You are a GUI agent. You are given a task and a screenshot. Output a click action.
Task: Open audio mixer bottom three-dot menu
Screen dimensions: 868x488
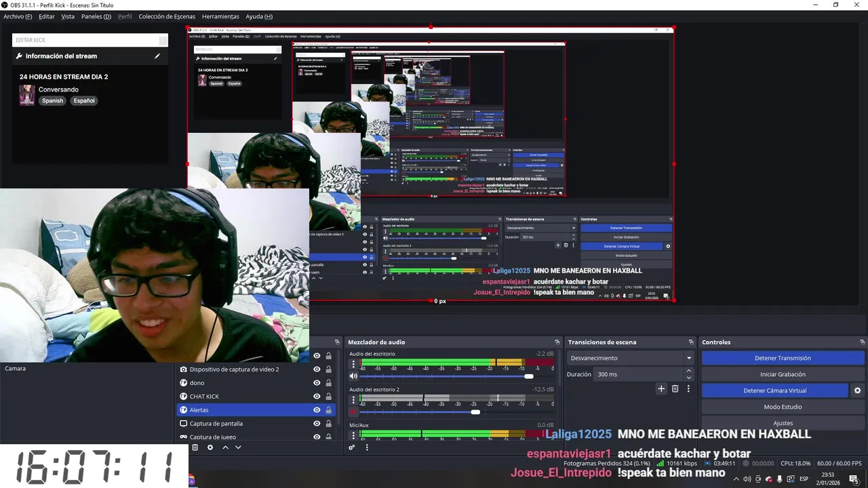coord(367,447)
